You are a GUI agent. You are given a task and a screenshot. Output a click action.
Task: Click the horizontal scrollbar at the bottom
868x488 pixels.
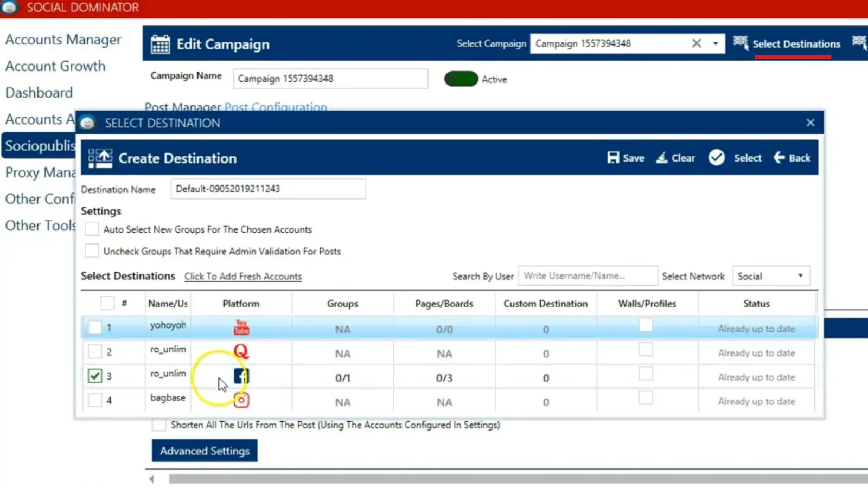point(518,479)
